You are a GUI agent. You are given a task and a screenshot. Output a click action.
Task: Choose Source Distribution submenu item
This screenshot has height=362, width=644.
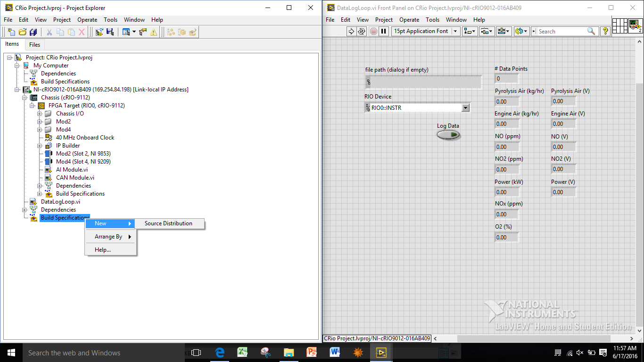tap(170, 223)
